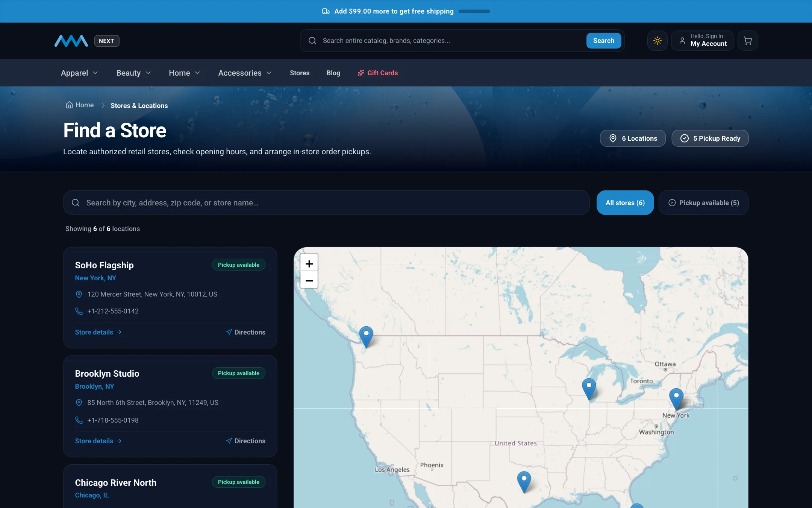Click the free shipping truck icon
This screenshot has height=508, width=812.
pos(326,11)
